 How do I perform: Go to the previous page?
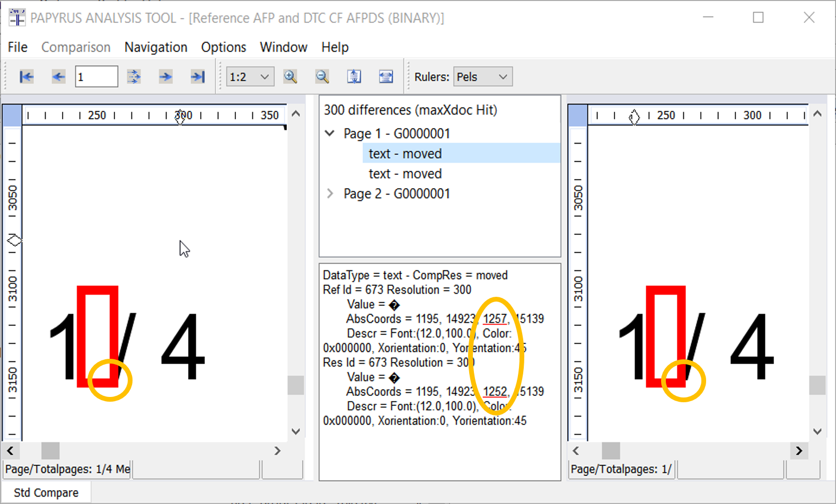coord(58,77)
